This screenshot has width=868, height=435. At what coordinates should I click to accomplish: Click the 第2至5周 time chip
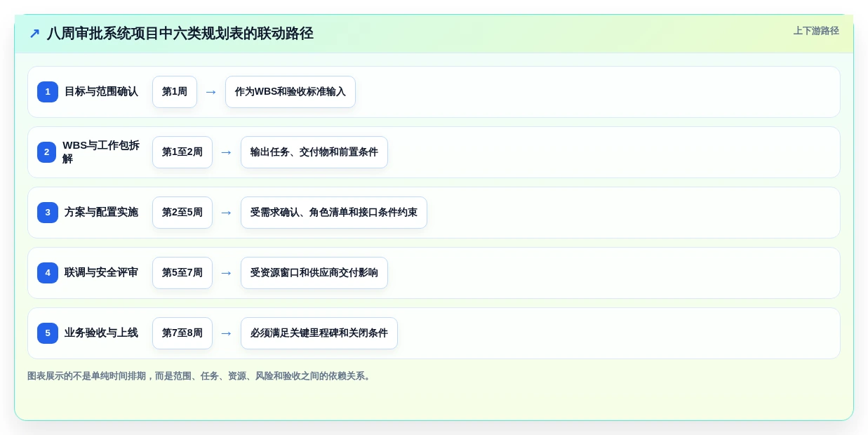pyautogui.click(x=182, y=213)
